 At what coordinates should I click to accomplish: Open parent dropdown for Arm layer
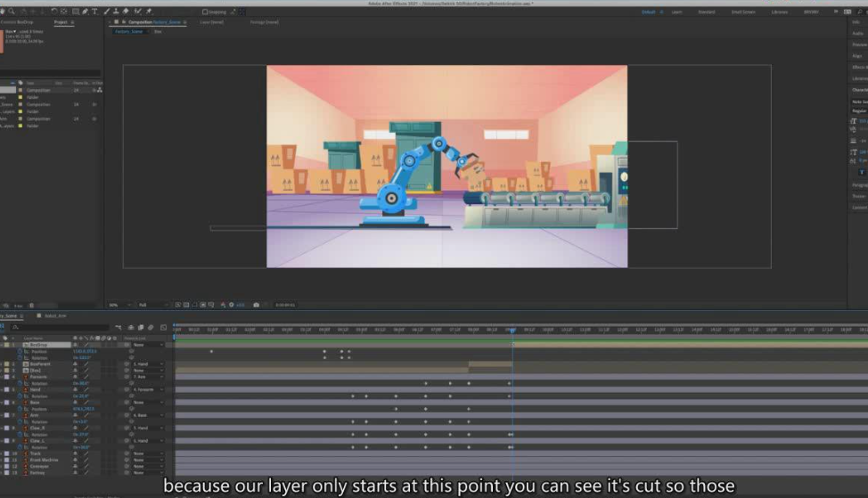pyautogui.click(x=145, y=415)
